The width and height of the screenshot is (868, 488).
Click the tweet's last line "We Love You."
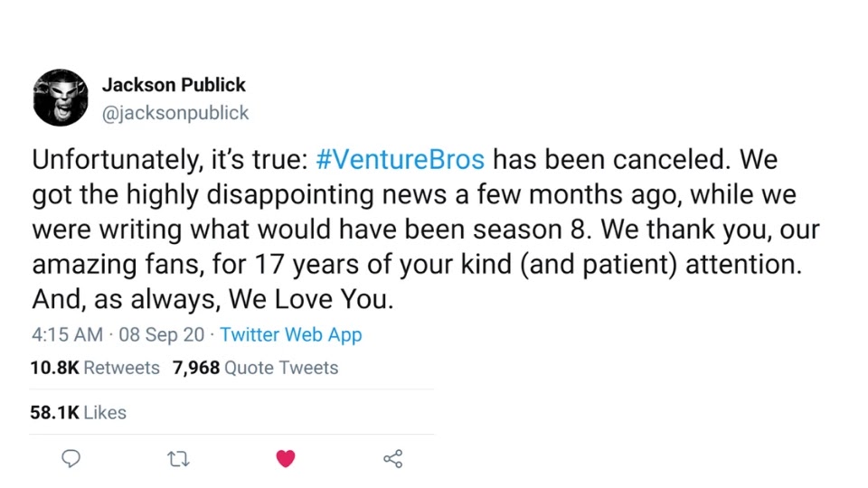[x=311, y=299]
